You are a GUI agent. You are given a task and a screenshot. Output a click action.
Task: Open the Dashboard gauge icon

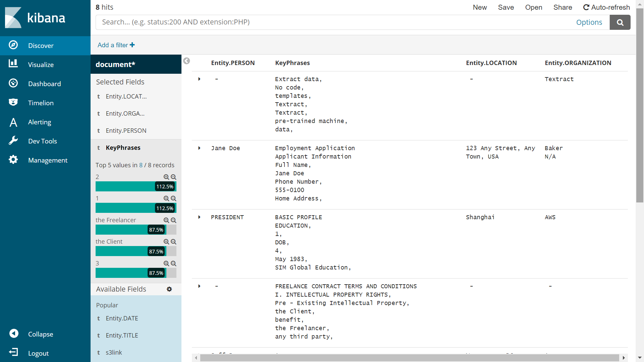tap(13, 83)
